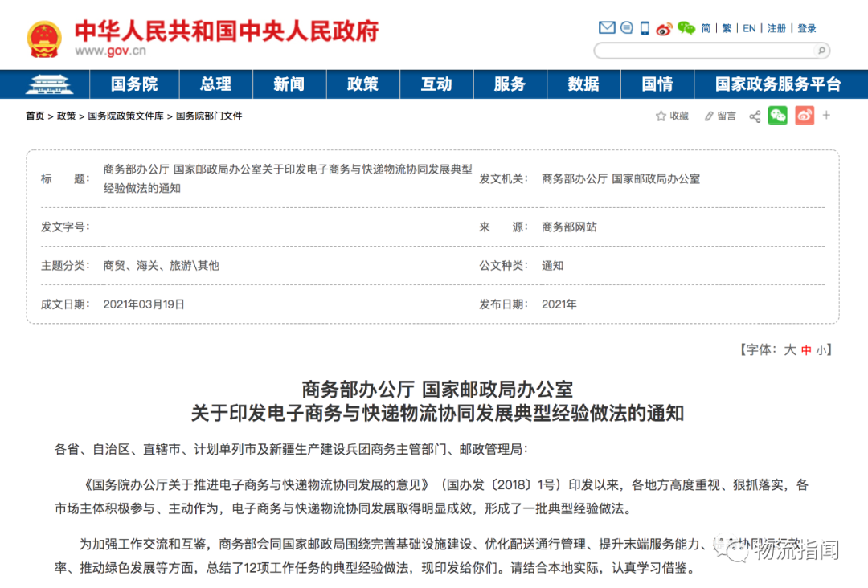The width and height of the screenshot is (868, 588).
Task: Click the 中华人民共和国中央人民政府 site title
Action: point(227,31)
